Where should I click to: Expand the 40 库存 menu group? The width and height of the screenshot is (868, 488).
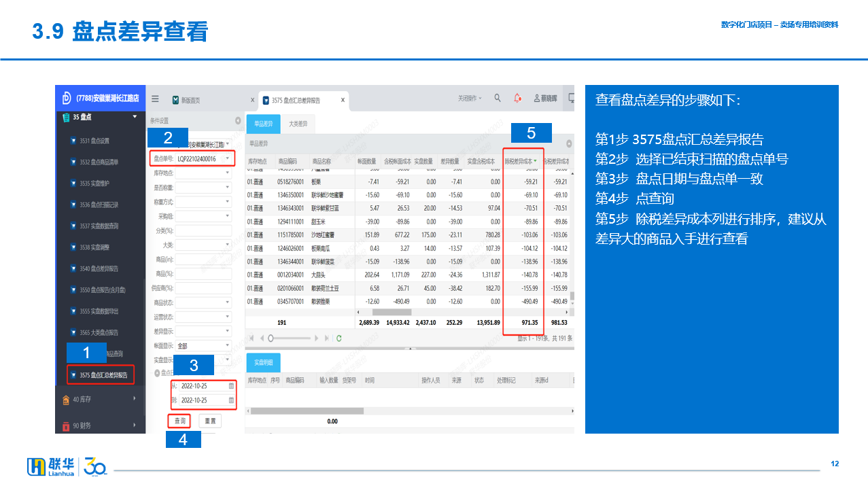tap(135, 398)
